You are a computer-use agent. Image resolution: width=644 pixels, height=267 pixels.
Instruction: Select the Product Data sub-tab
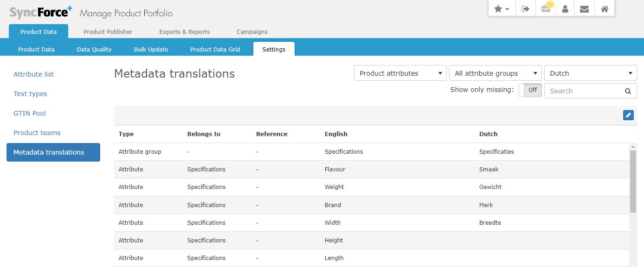click(36, 49)
